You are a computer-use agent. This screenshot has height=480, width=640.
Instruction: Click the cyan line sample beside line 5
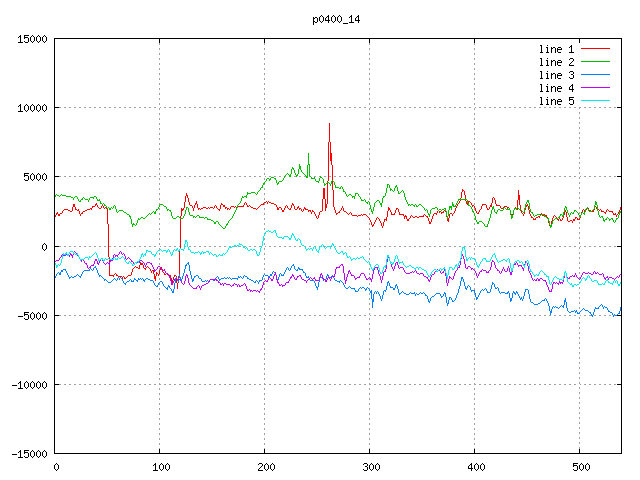tap(596, 101)
